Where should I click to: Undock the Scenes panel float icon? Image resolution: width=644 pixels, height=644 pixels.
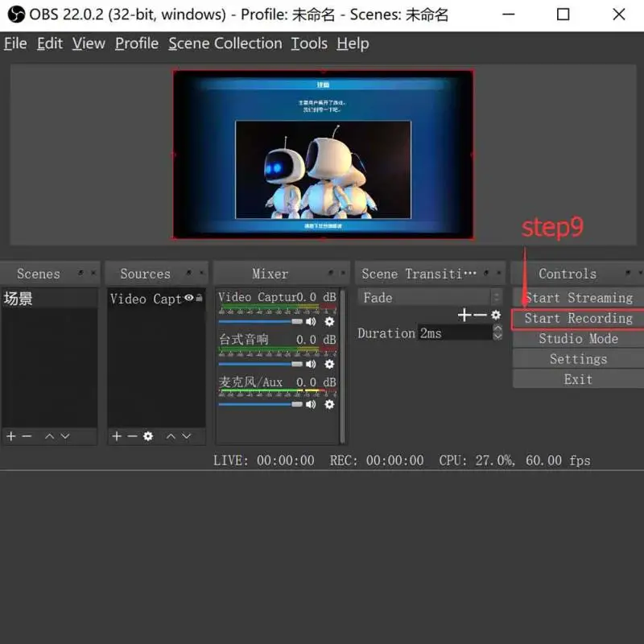(x=80, y=273)
